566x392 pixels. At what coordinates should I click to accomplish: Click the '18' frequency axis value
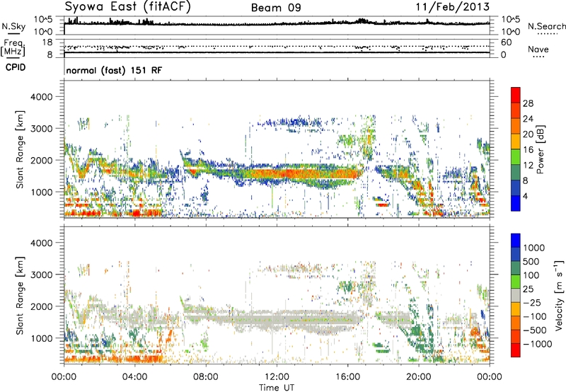(x=47, y=42)
